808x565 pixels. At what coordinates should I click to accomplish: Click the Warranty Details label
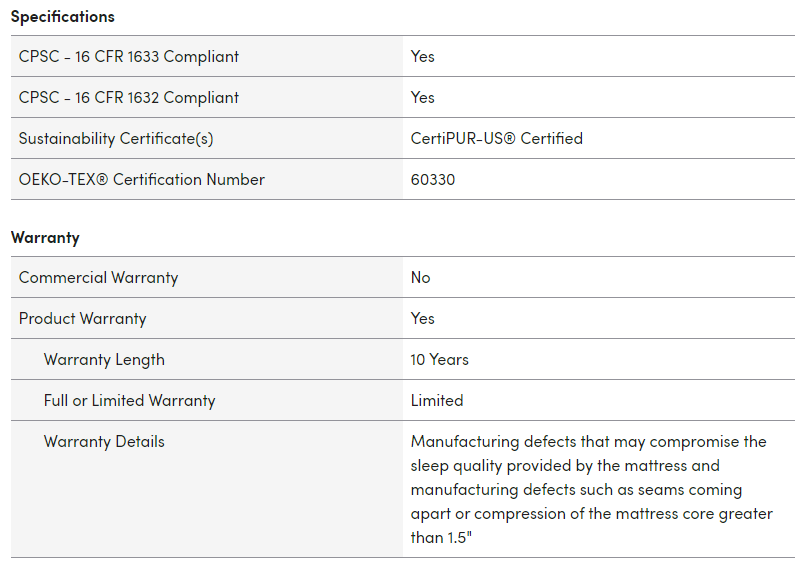(104, 441)
